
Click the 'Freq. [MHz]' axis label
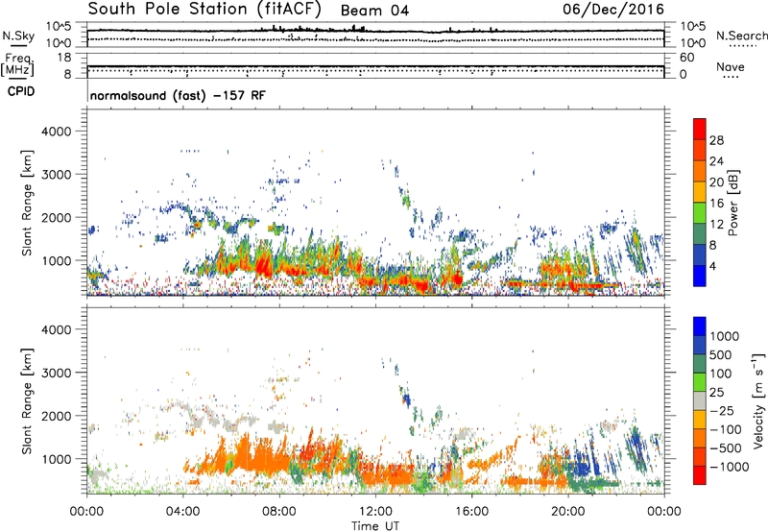click(18, 65)
